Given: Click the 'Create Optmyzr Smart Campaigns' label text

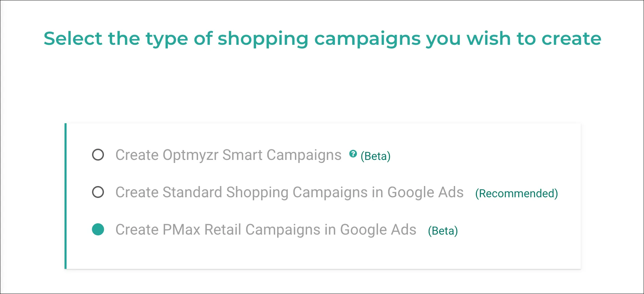Looking at the screenshot, I should [228, 155].
